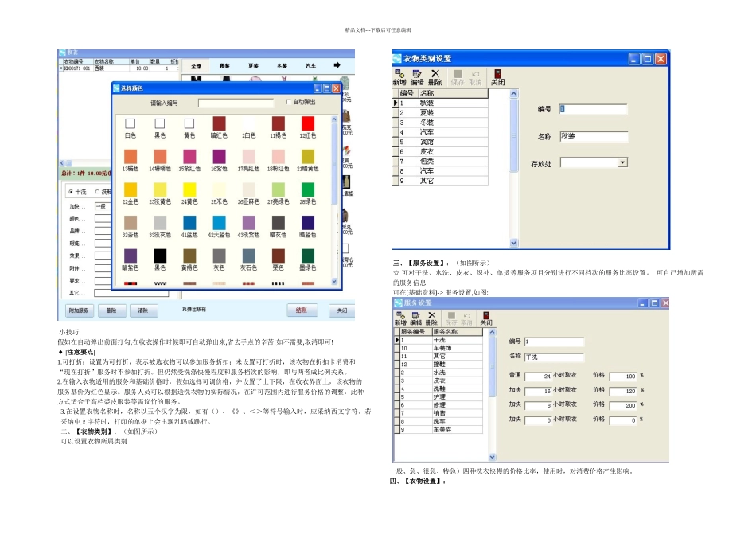The image size is (756, 535).
Task: Click 名称 field containing 秋装
Action: click(x=594, y=136)
